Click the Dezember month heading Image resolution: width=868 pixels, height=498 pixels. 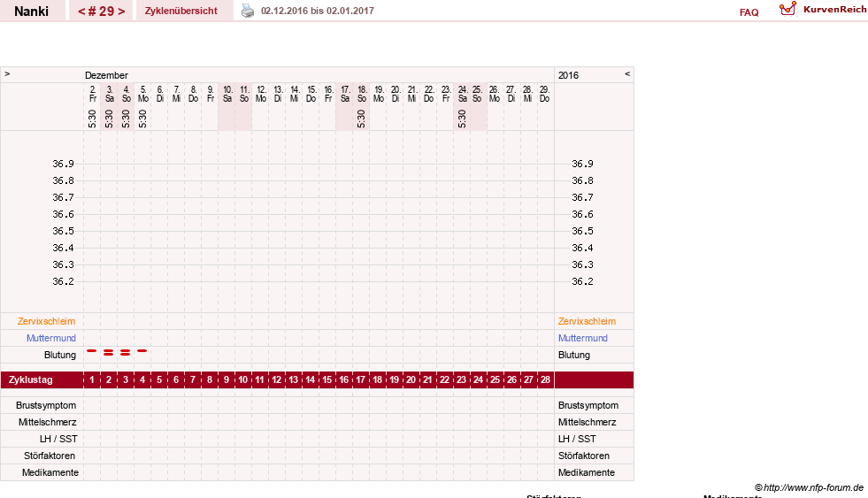tap(106, 75)
